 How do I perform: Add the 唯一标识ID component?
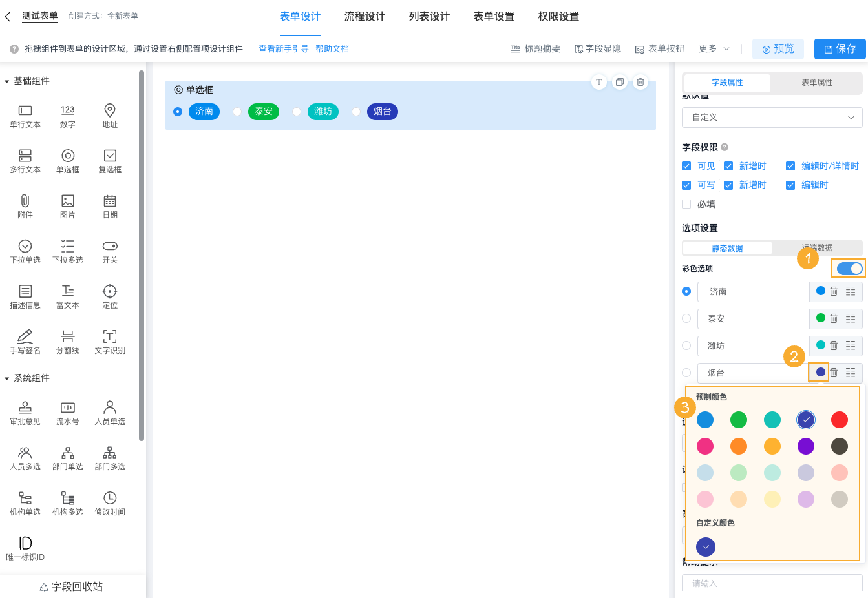click(25, 546)
